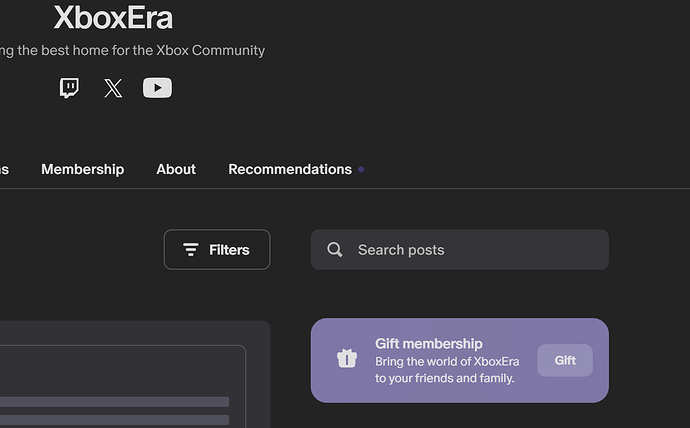This screenshot has height=428, width=690.
Task: Click the magnifier icon in search box
Action: [x=334, y=250]
